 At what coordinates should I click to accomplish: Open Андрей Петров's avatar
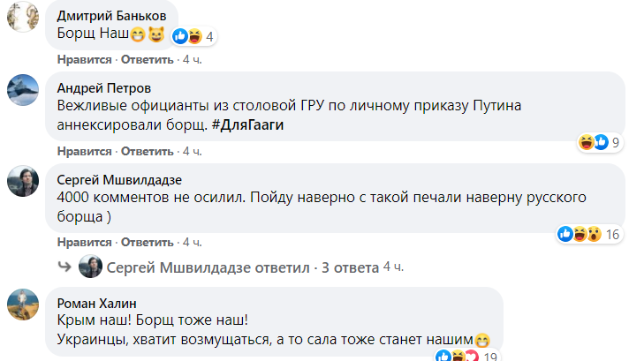pyautogui.click(x=23, y=90)
